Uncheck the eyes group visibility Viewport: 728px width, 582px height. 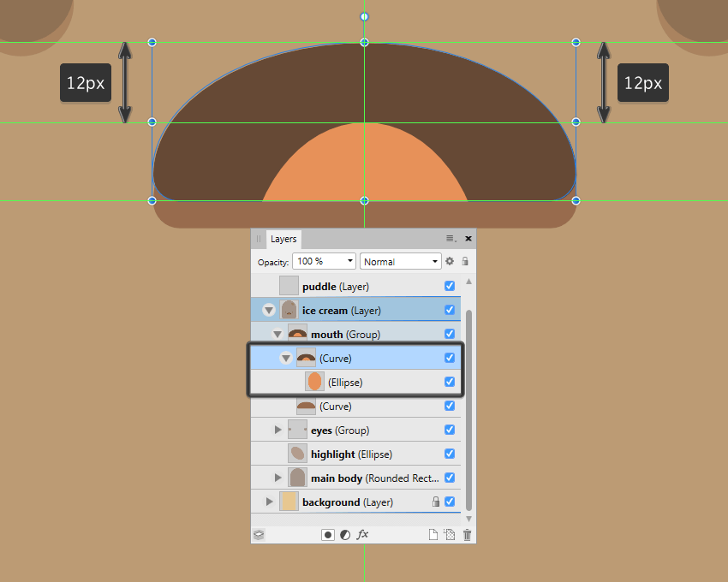tap(450, 431)
